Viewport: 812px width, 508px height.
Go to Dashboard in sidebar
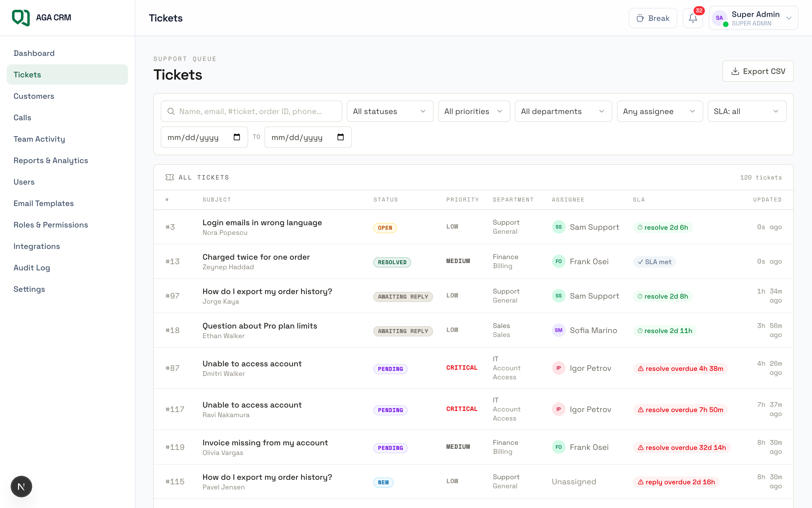pos(67,53)
